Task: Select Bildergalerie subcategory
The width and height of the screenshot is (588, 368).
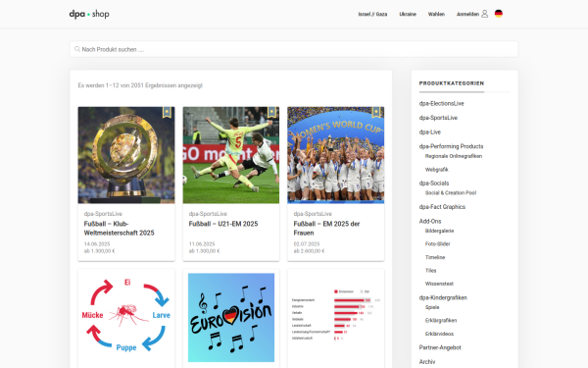Action: click(439, 231)
